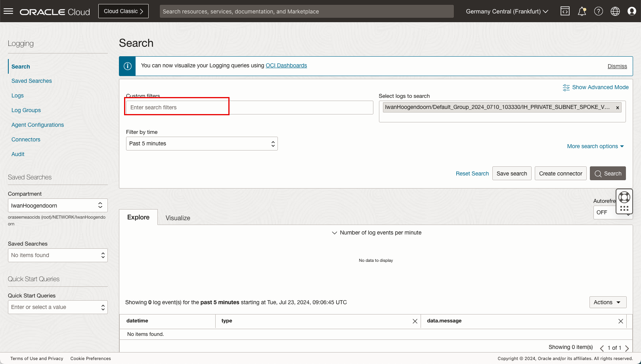Open Log Groups page
Image resolution: width=641 pixels, height=364 pixels.
(26, 110)
